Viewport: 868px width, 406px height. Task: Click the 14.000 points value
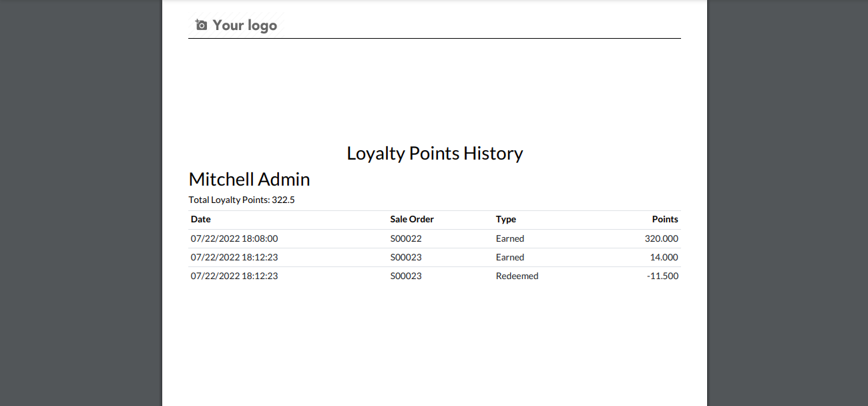tap(664, 257)
